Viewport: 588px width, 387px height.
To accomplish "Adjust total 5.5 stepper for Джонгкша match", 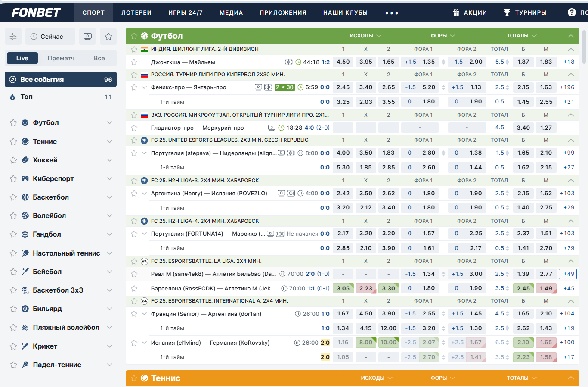I will pos(507,62).
